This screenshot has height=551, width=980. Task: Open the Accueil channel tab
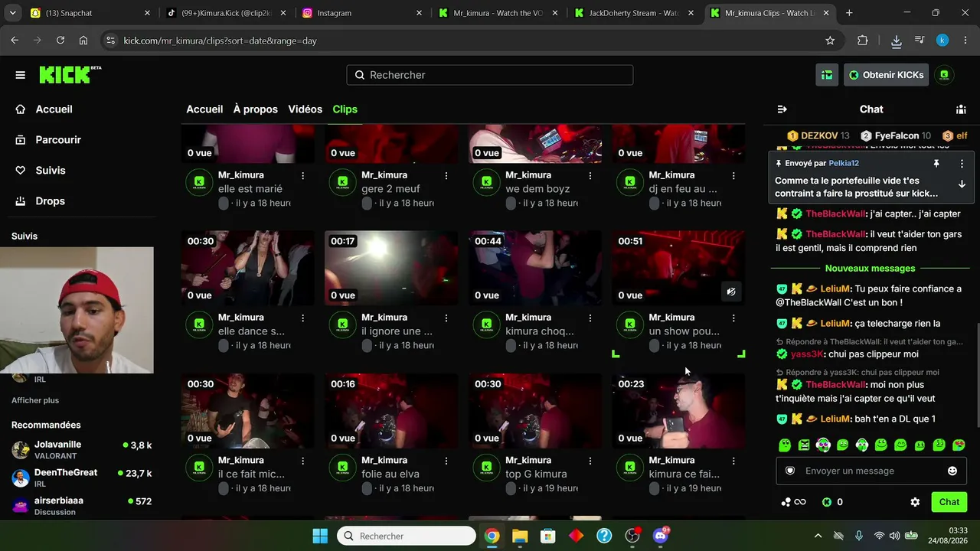pos(204,109)
